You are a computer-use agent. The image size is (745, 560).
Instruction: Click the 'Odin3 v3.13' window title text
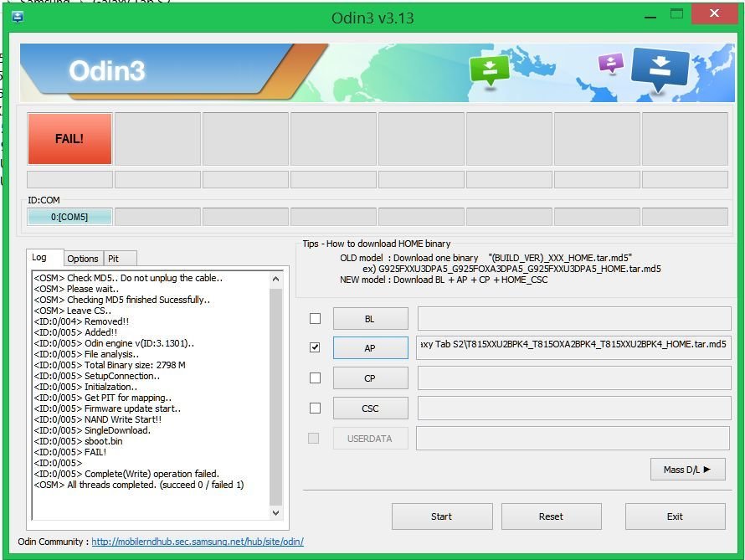point(372,18)
